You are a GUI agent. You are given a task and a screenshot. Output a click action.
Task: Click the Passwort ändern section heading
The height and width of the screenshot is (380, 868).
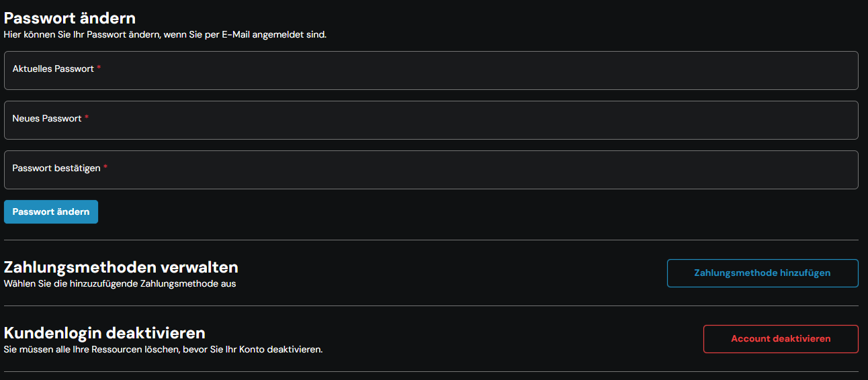pyautogui.click(x=70, y=18)
